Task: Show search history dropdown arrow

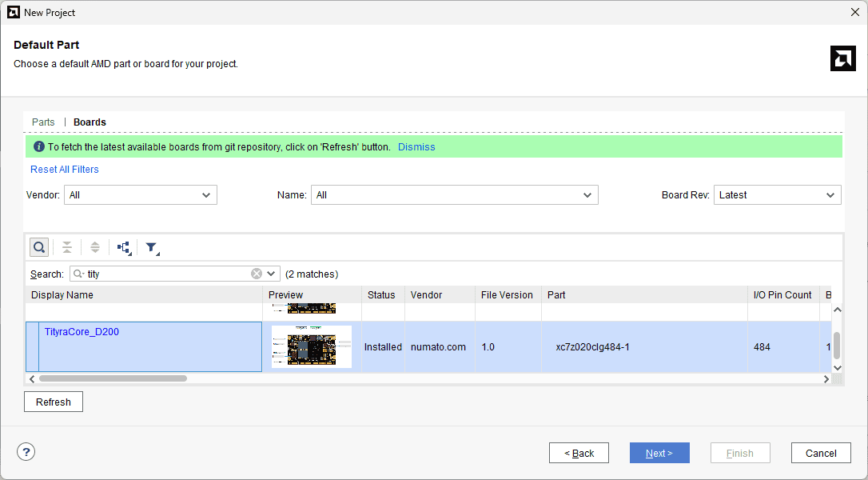Action: (272, 274)
